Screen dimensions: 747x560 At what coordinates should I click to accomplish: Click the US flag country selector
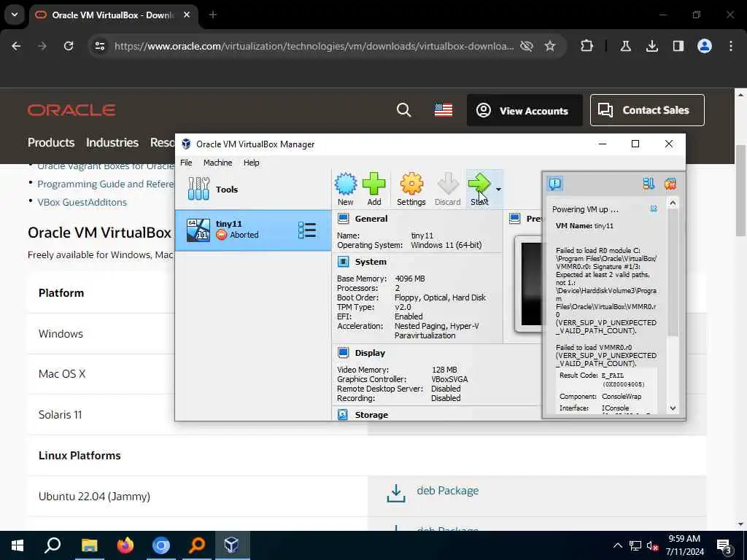coord(443,110)
